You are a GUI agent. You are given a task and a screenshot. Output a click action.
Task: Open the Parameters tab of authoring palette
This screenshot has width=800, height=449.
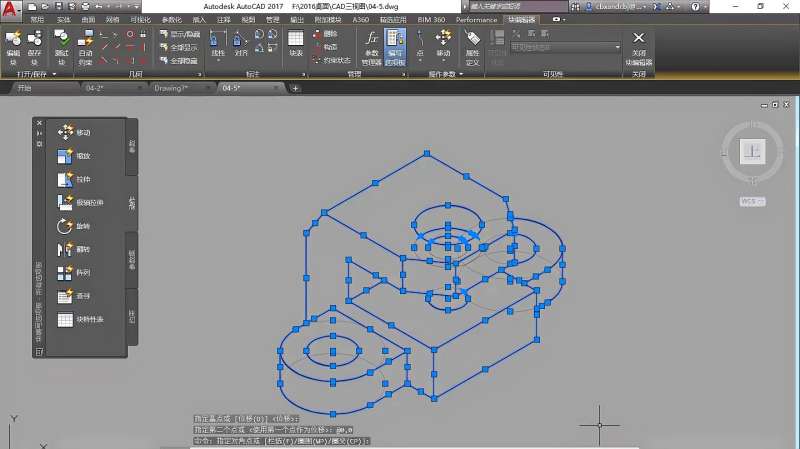(x=132, y=147)
